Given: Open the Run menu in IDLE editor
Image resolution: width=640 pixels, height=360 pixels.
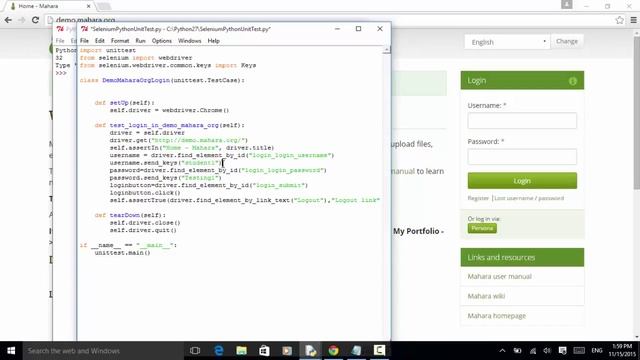Looking at the screenshot, I should pyautogui.click(x=140, y=41).
